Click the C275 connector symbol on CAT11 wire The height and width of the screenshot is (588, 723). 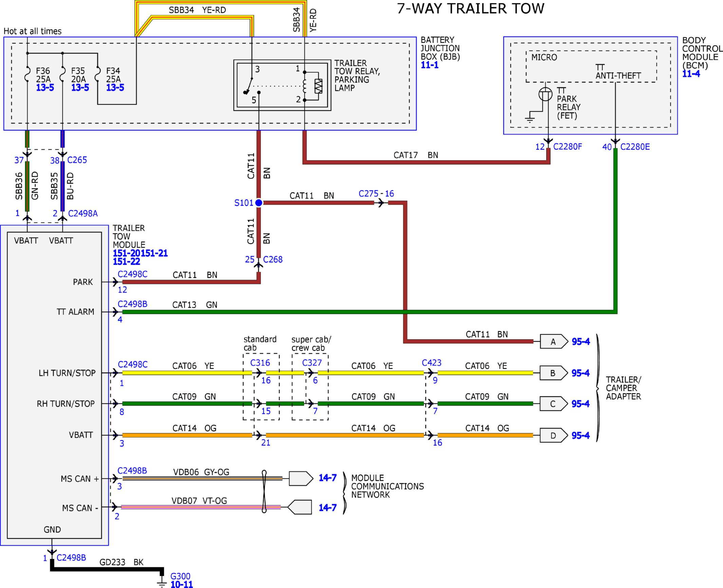coord(381,203)
